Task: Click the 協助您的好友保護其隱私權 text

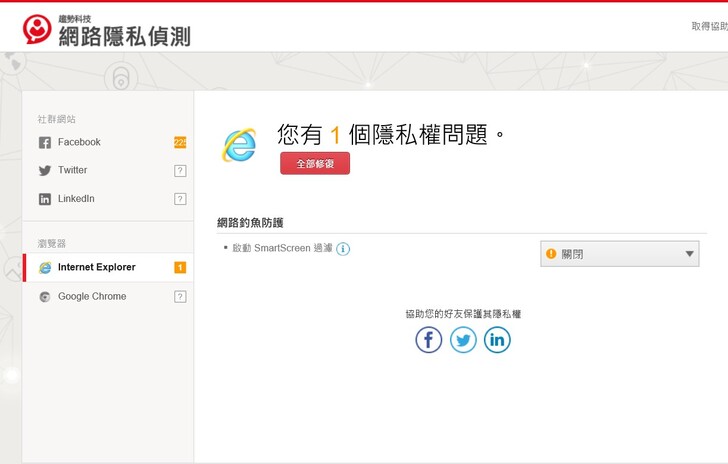Action: click(x=463, y=314)
